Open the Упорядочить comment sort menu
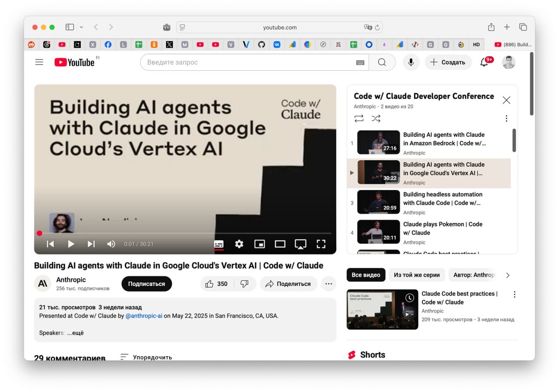The height and width of the screenshot is (392, 559). pos(146,357)
